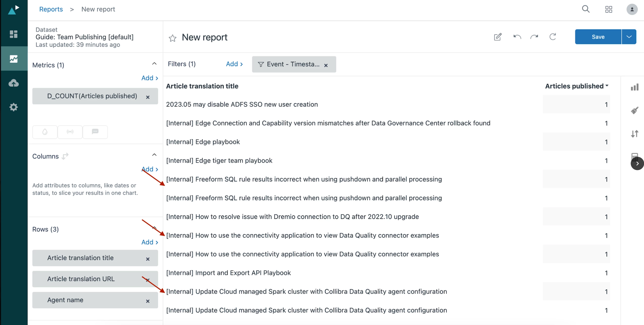Go to Reports breadcrumb link
Viewport: 644px width, 325px height.
51,9
